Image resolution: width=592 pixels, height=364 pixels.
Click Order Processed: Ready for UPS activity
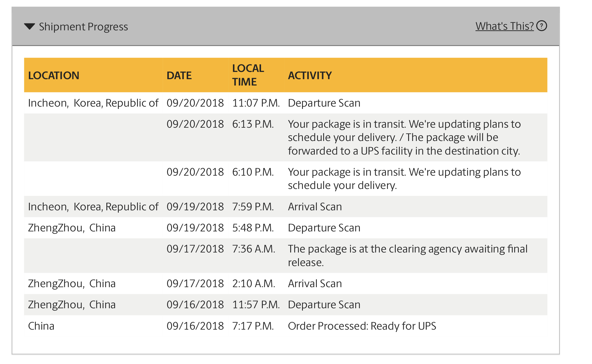click(x=362, y=326)
